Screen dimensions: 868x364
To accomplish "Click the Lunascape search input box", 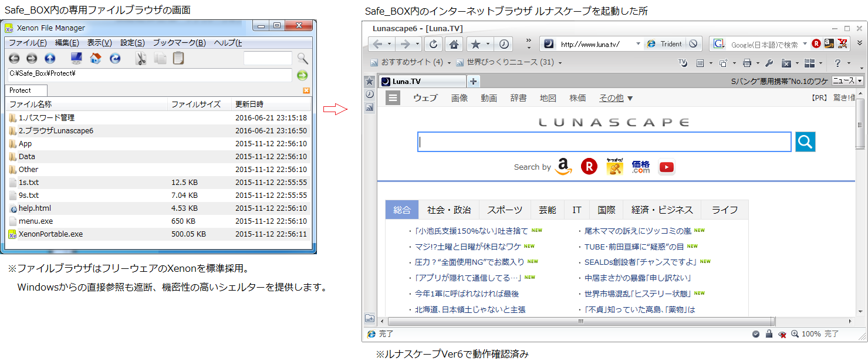I will 604,142.
